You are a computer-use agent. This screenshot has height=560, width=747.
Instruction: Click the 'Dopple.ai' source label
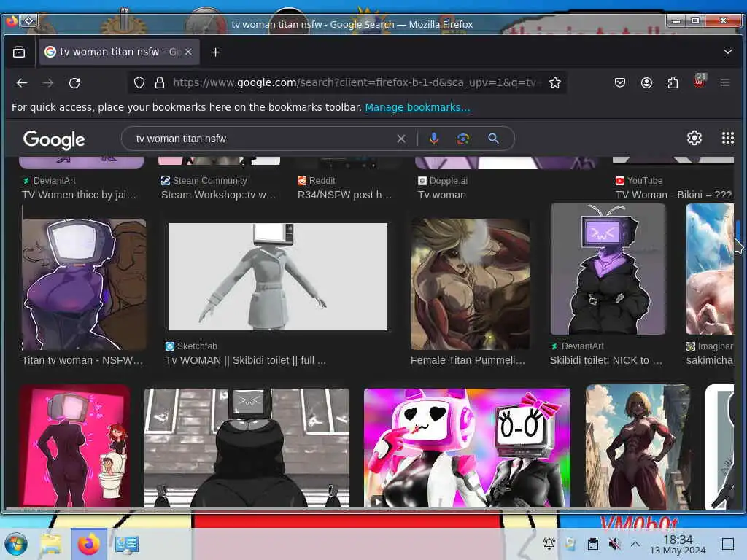(x=449, y=181)
